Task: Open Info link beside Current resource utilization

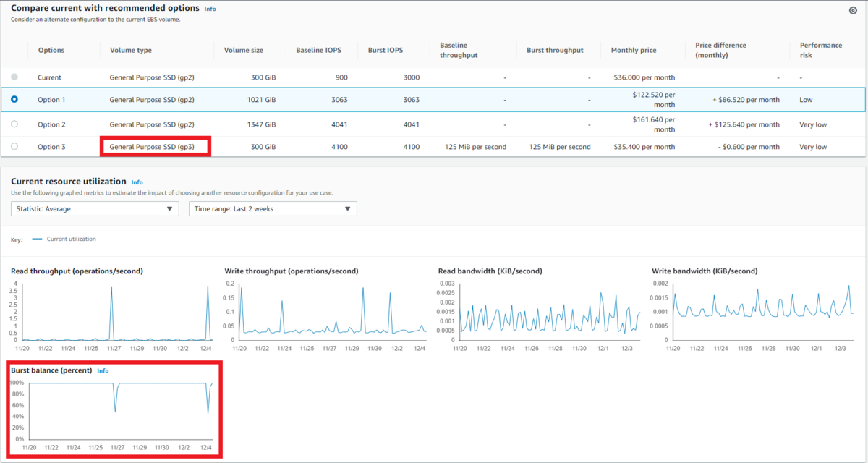Action: (137, 182)
